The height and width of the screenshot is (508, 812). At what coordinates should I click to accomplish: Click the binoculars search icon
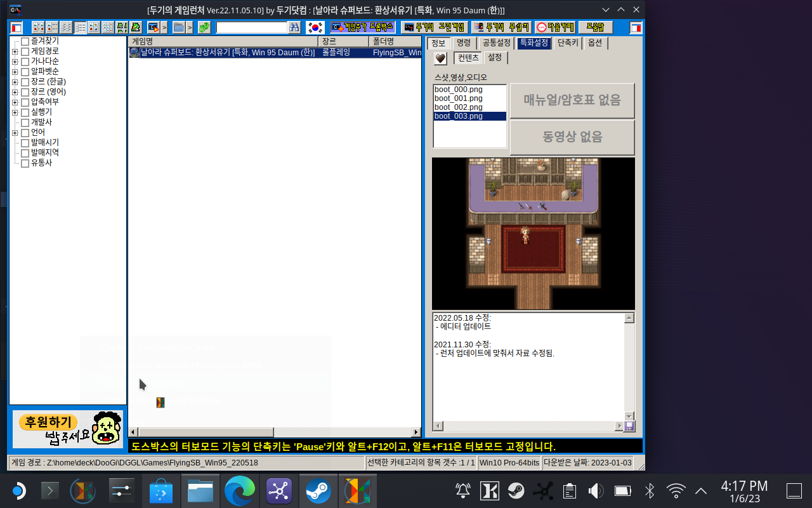[294, 27]
